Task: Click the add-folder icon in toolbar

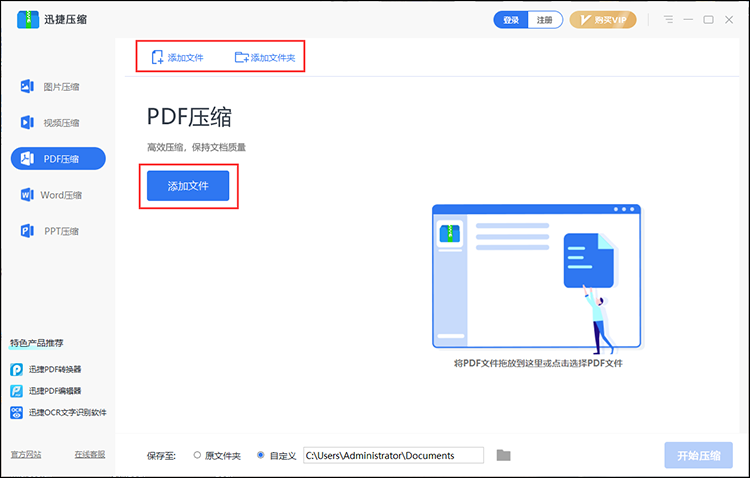Action: (x=242, y=57)
